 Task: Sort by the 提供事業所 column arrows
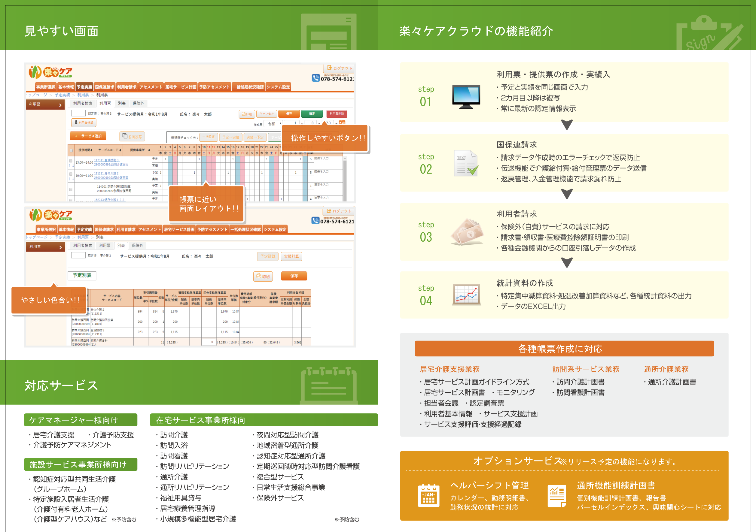click(x=149, y=150)
